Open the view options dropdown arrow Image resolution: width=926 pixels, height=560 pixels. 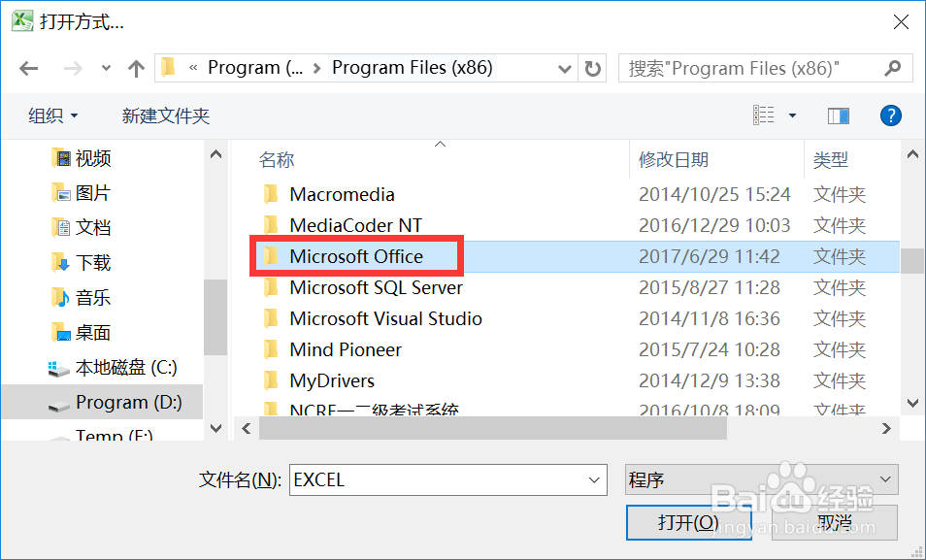[x=792, y=115]
